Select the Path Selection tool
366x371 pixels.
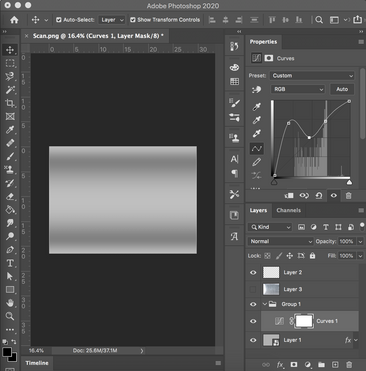(x=10, y=276)
